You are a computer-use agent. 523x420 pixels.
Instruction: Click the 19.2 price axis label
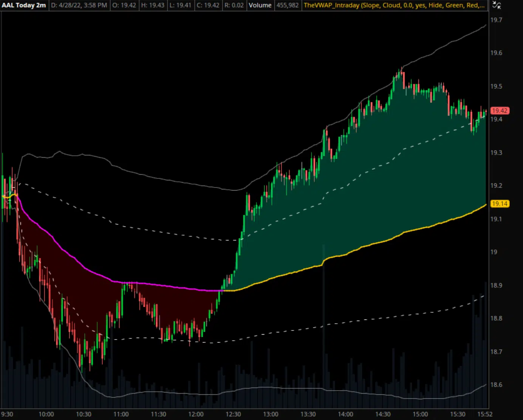(496, 186)
